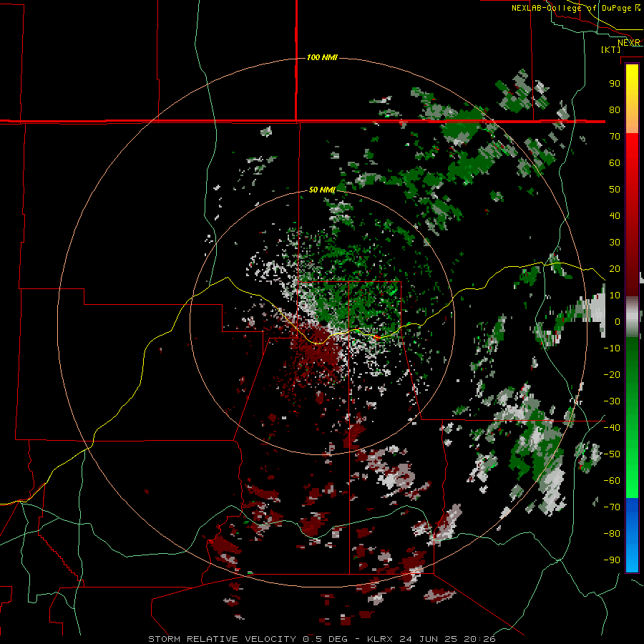Click the blue bottom segment of color bar

(632, 535)
